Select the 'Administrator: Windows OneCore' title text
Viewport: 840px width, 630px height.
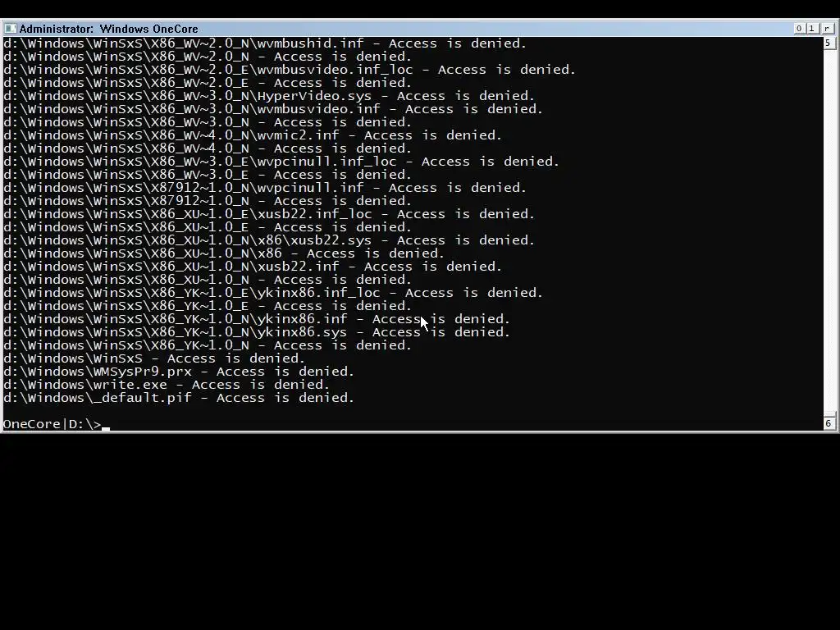(x=109, y=29)
